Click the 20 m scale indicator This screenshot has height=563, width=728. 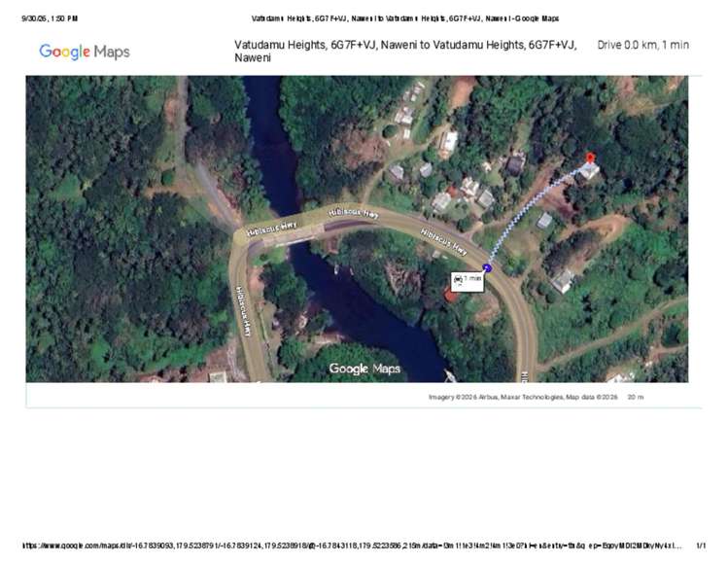coord(636,397)
